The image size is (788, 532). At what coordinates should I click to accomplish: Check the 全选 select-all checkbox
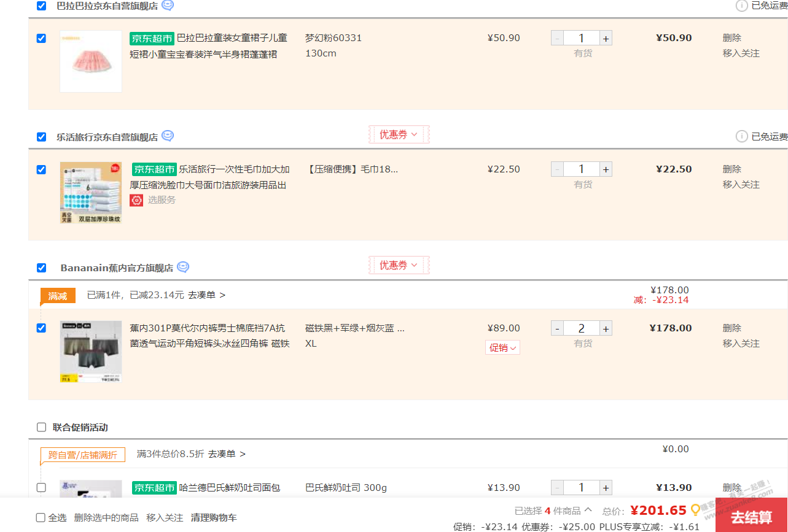click(x=41, y=517)
